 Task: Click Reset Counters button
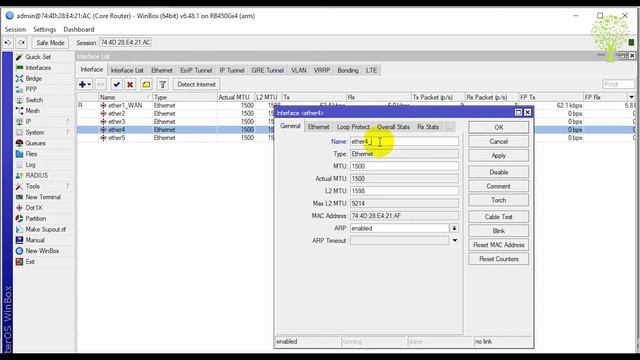[x=498, y=259]
